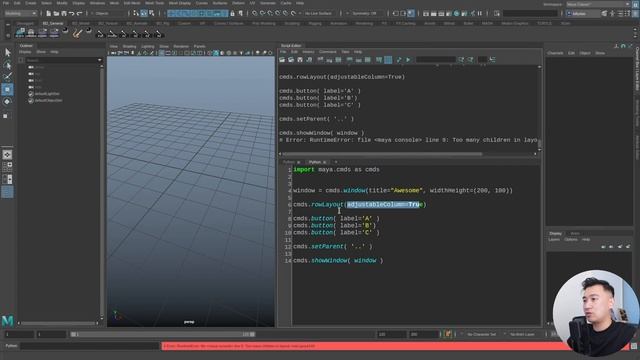Open Script Editor icon at command line end
The image size is (640, 360).
634,346
